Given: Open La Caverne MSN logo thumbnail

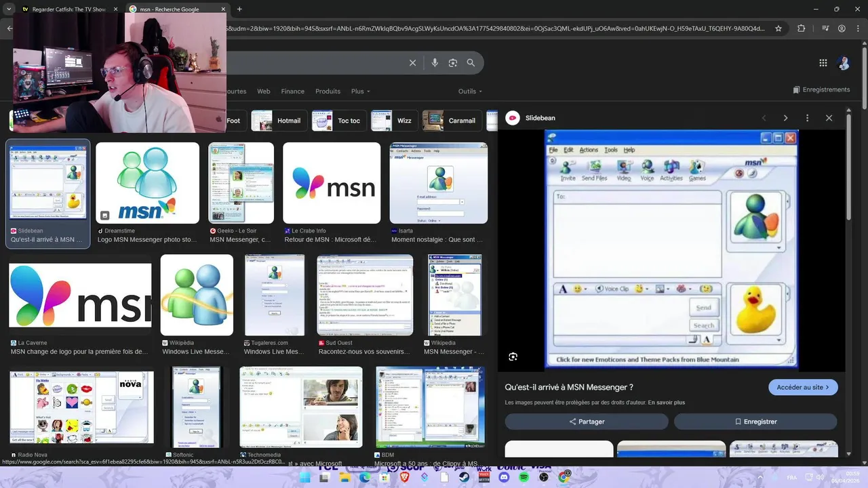Looking at the screenshot, I should pos(80,296).
